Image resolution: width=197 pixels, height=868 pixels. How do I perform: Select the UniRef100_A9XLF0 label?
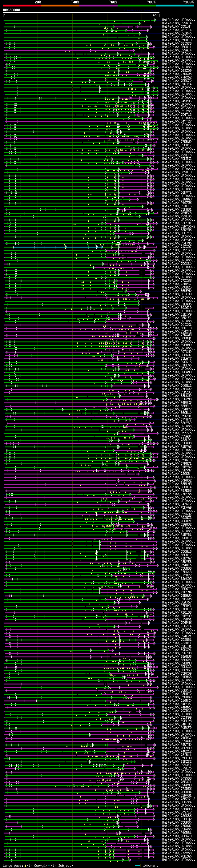coord(177,155)
